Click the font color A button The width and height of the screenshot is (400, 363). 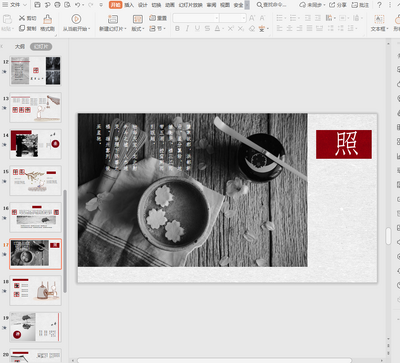click(x=217, y=29)
